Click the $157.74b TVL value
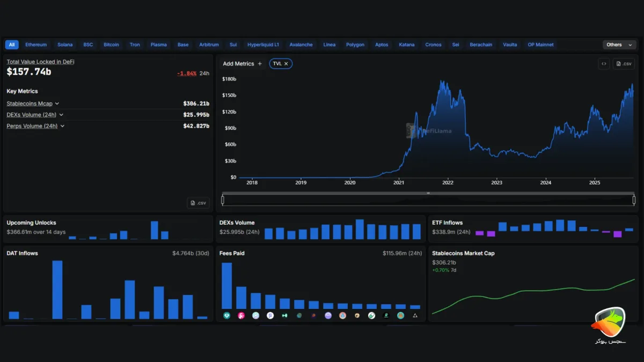Image resolution: width=644 pixels, height=362 pixels. click(x=29, y=72)
